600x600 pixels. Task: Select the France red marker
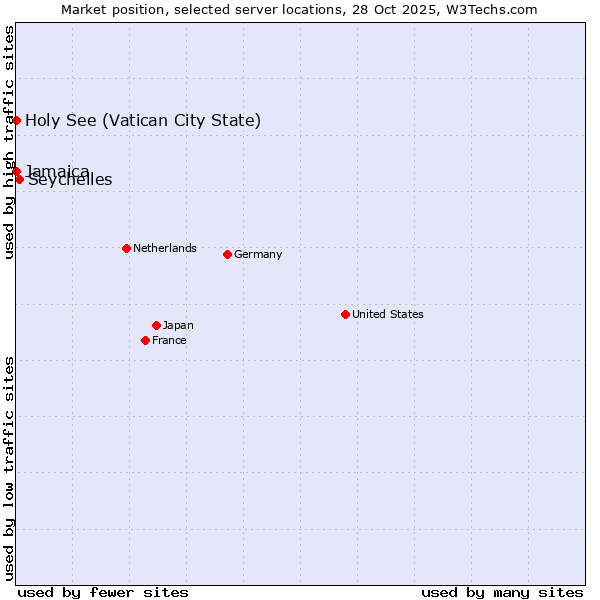pyautogui.click(x=145, y=340)
